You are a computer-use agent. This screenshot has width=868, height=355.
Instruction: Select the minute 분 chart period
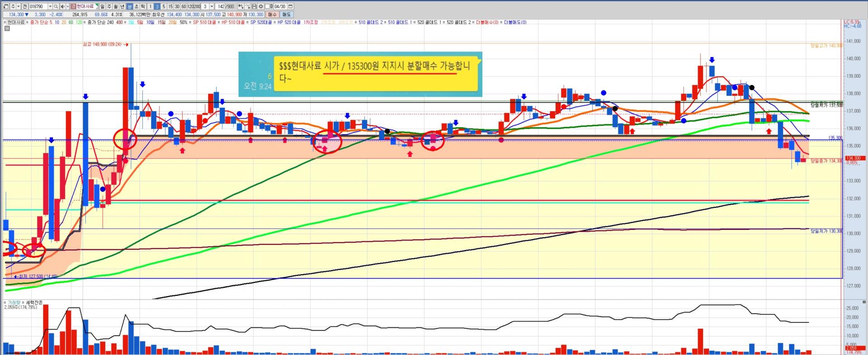tap(130, 7)
